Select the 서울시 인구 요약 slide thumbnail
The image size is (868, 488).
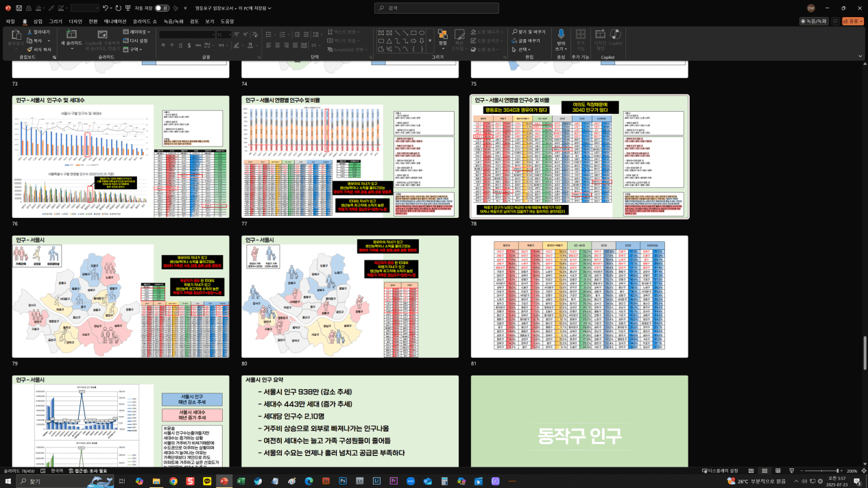pos(350,421)
